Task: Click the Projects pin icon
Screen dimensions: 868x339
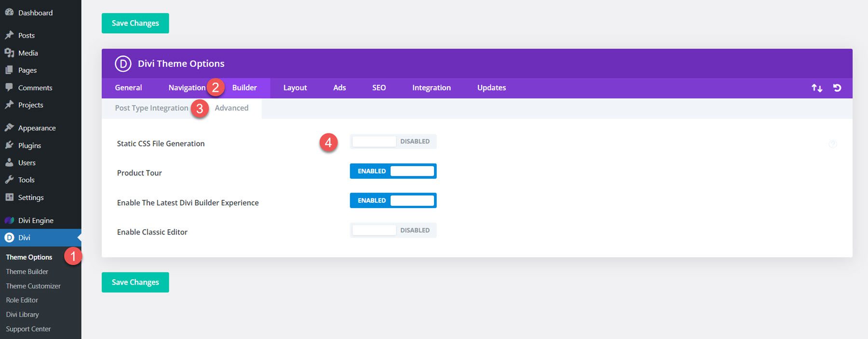Action: 9,104
